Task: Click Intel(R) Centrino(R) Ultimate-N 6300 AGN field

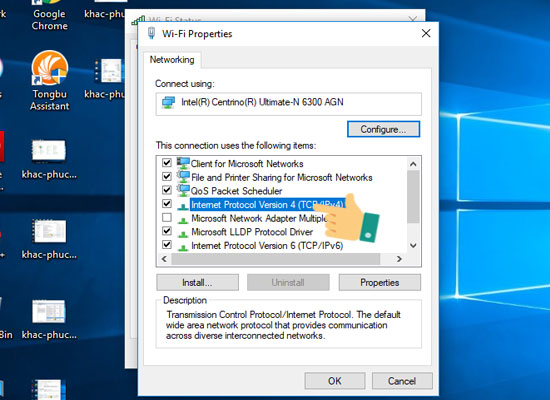Action: click(x=288, y=104)
